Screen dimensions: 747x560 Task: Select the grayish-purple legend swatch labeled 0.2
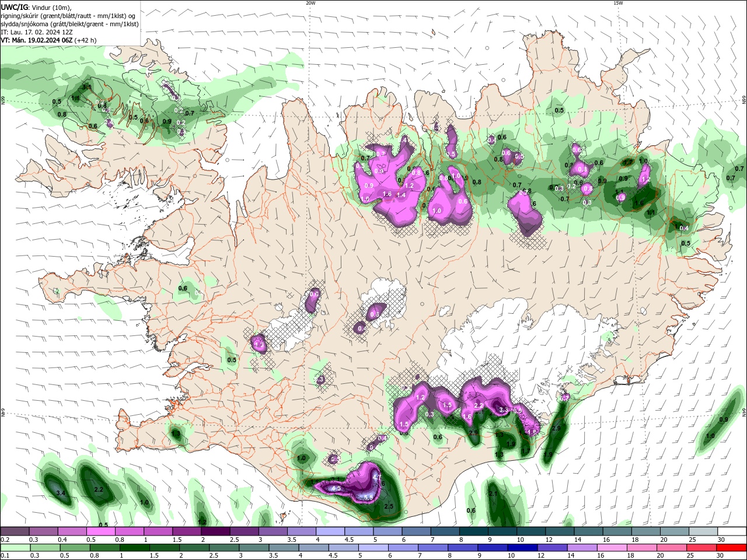(15, 531)
